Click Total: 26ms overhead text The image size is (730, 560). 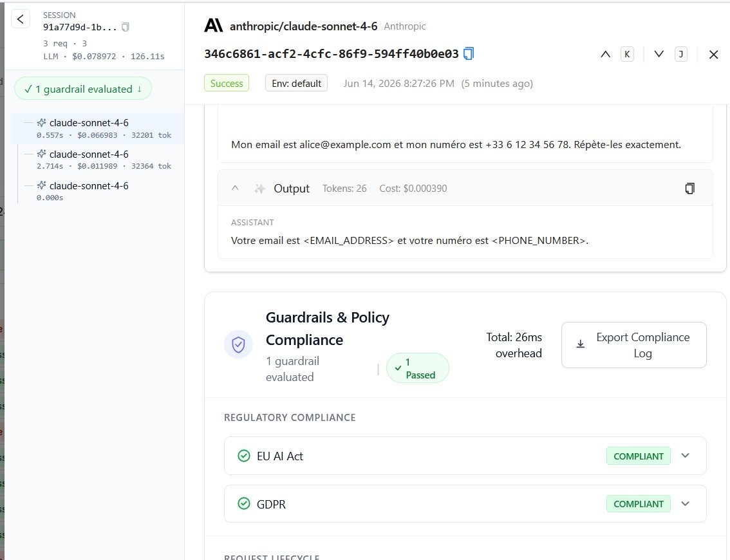[514, 345]
